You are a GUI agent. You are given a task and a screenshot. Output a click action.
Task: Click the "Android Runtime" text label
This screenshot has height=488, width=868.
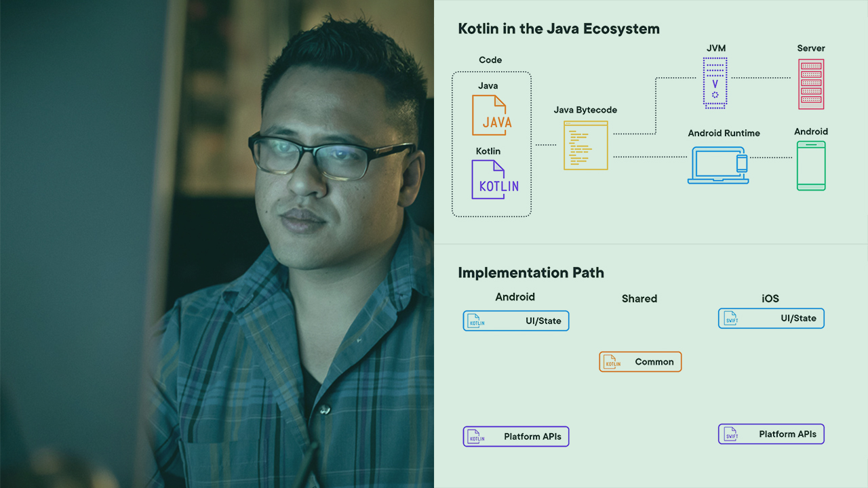pyautogui.click(x=724, y=133)
